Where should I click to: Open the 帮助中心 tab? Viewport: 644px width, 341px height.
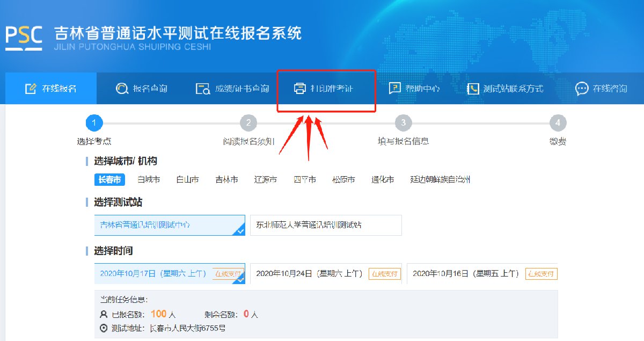tap(414, 89)
